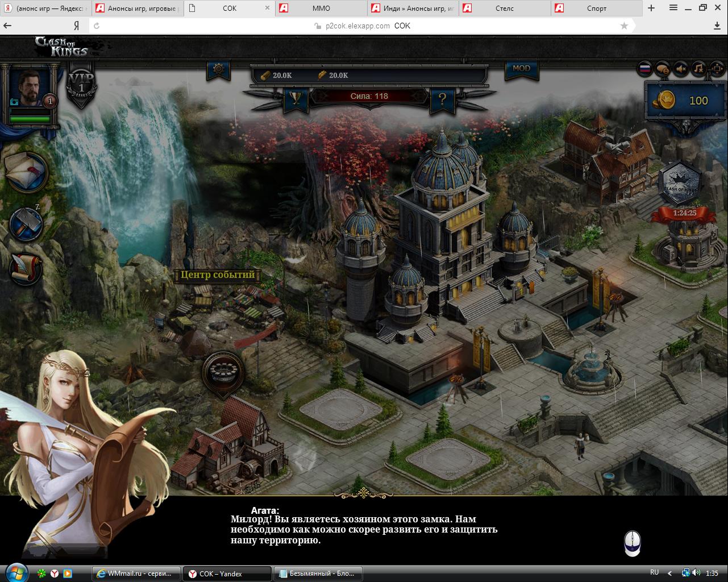The height and width of the screenshot is (582, 728).
Task: Open the trophy rankings button
Action: [x=296, y=100]
